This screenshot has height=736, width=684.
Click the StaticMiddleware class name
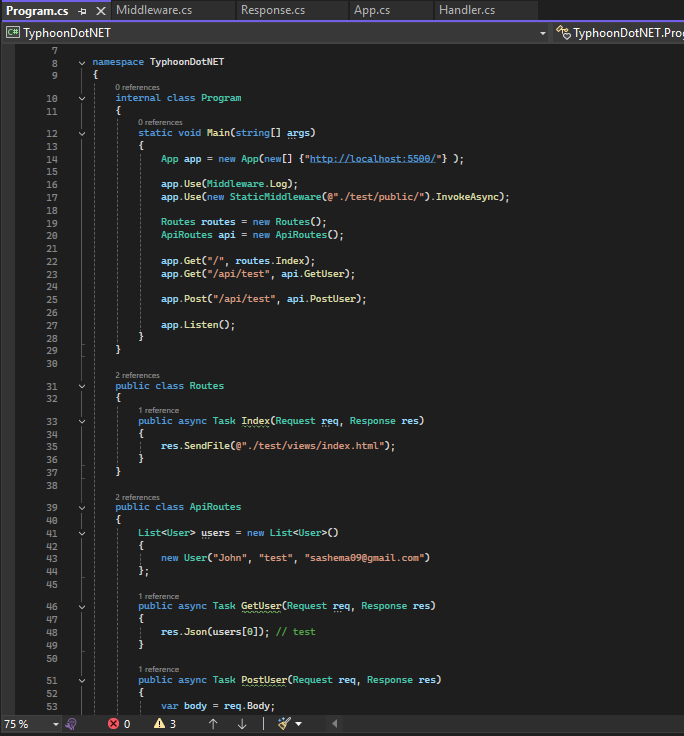pos(275,197)
